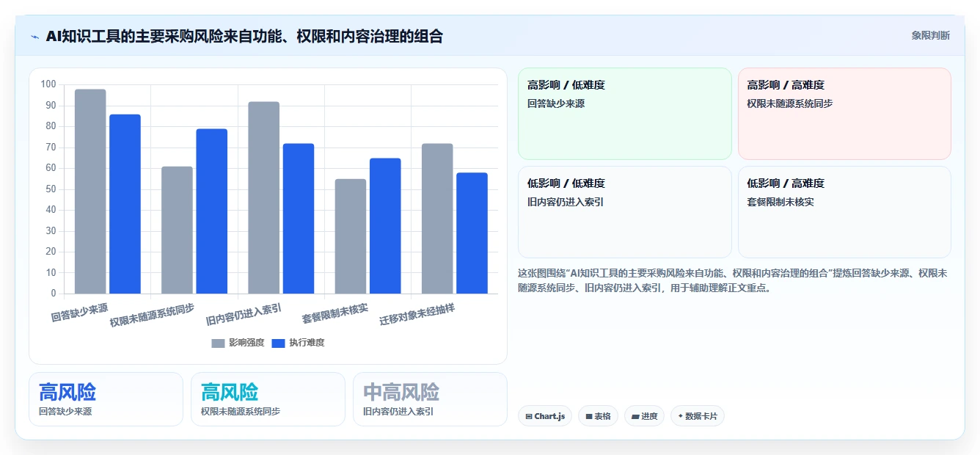This screenshot has width=980, height=455.
Task: Click the 100 y-axis tick label
Action: point(48,84)
